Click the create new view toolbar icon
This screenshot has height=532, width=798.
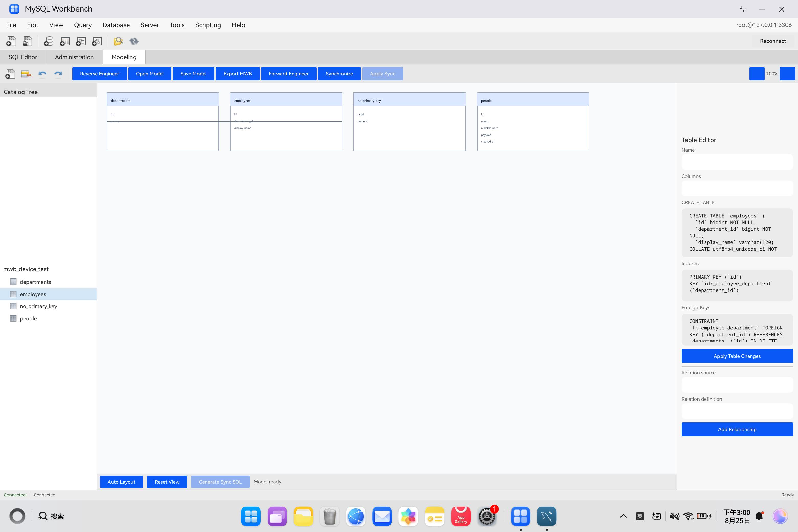pyautogui.click(x=81, y=41)
